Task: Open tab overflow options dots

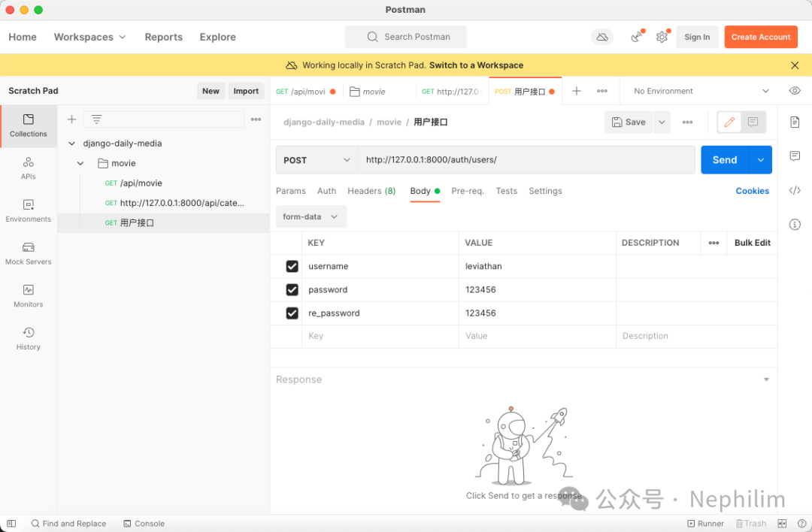Action: tap(601, 91)
